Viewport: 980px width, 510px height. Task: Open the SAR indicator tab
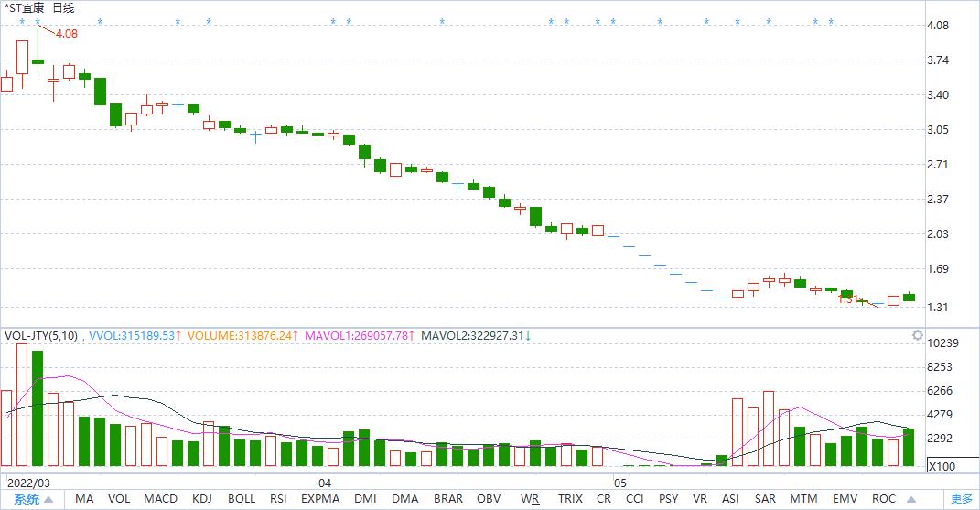point(765,499)
